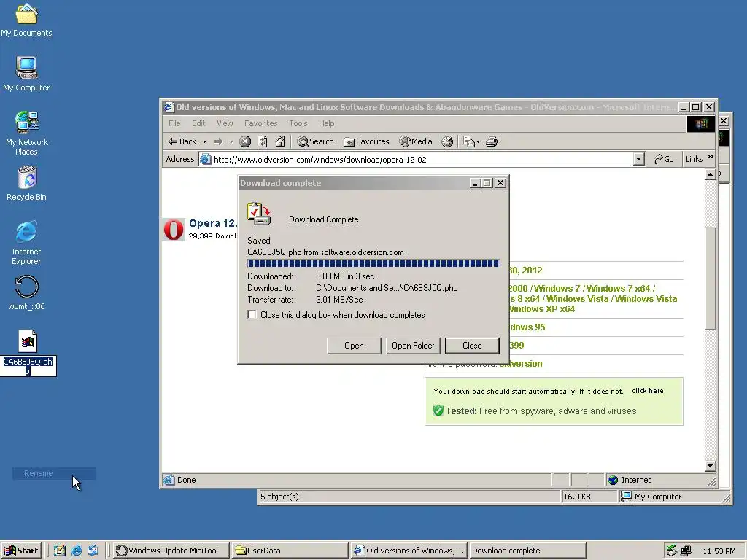Open Media pane in IE toolbar

(x=415, y=141)
